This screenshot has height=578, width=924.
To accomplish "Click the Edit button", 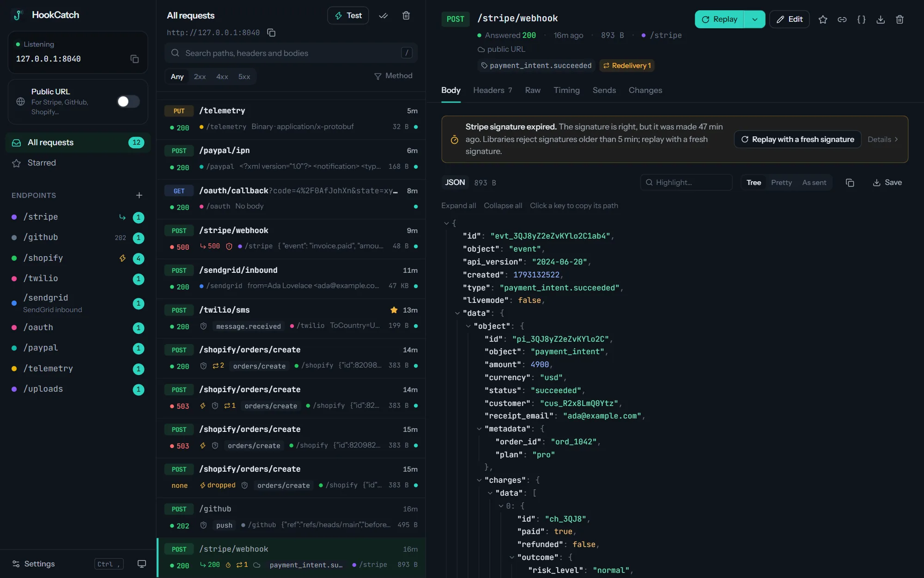I will click(789, 19).
